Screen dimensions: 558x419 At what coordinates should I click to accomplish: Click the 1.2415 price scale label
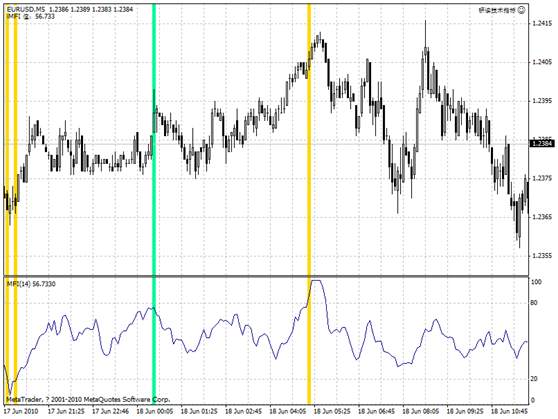tap(542, 24)
